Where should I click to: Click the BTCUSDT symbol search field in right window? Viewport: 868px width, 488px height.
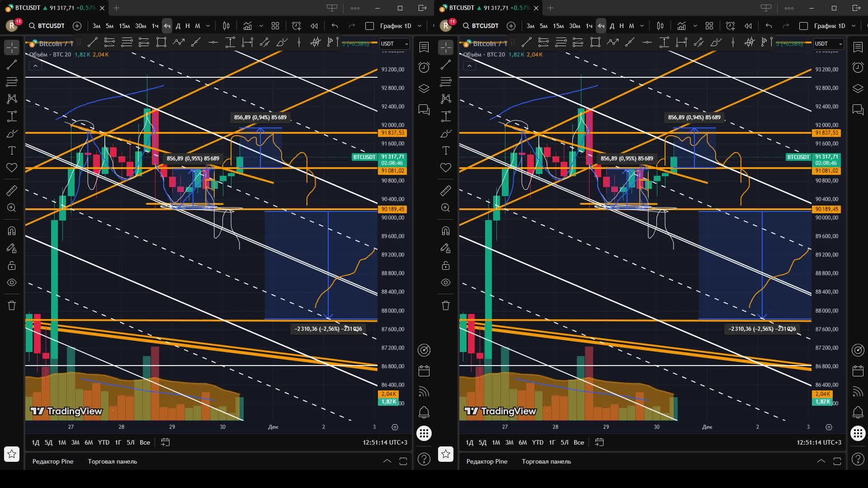tap(485, 26)
